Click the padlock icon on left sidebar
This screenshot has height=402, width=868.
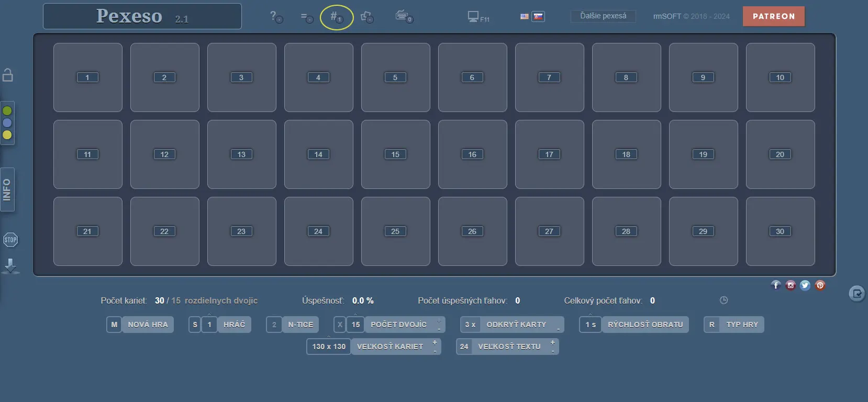click(8, 75)
